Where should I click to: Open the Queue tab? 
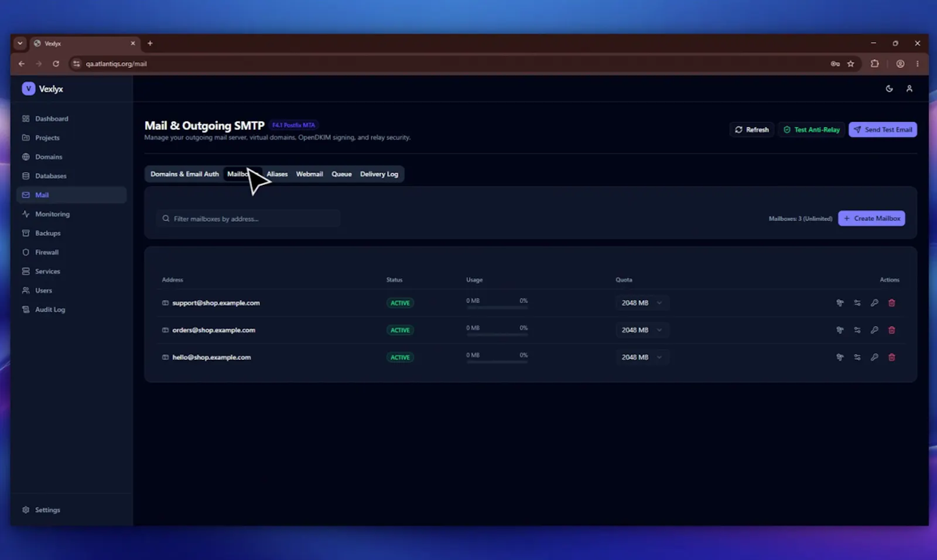[341, 174]
